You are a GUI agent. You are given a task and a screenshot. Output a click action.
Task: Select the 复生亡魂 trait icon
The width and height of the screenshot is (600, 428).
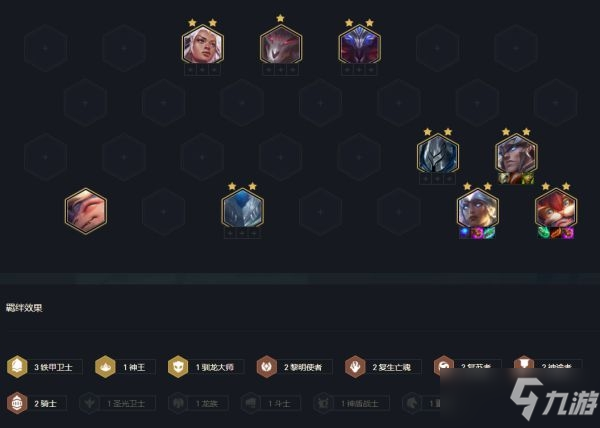click(355, 367)
